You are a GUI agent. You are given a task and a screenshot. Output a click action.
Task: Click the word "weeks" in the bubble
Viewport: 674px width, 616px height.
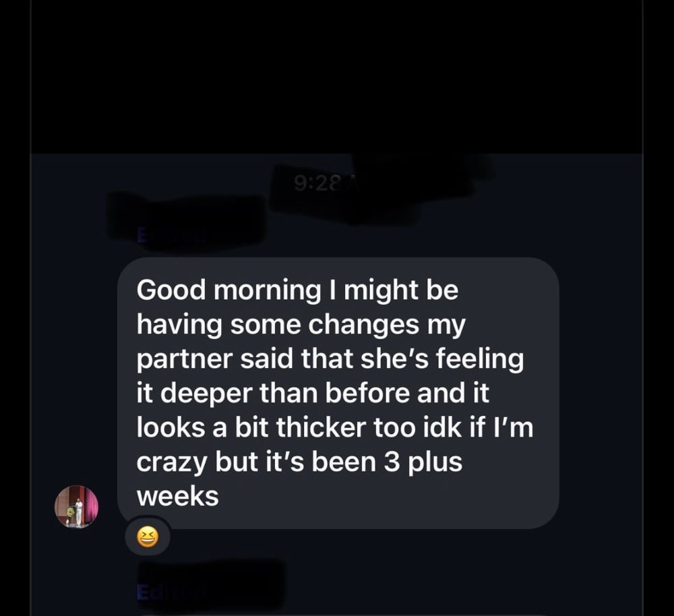177,497
